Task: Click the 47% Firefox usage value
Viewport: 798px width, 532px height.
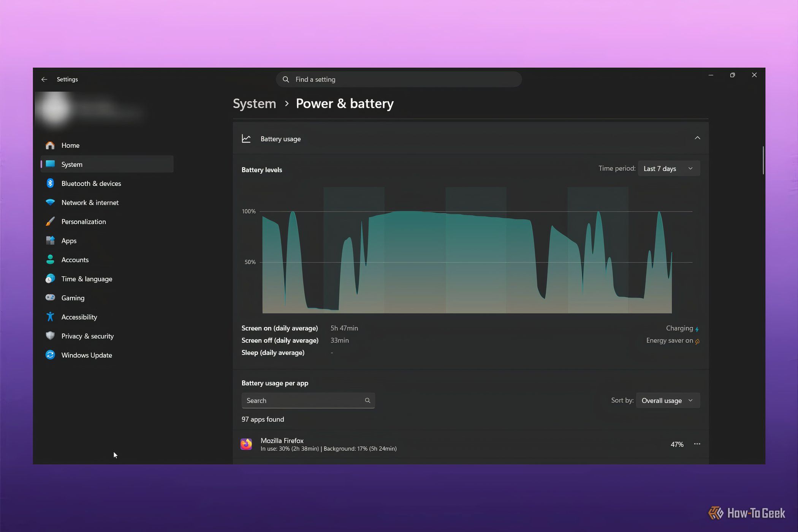Action: pos(677,444)
